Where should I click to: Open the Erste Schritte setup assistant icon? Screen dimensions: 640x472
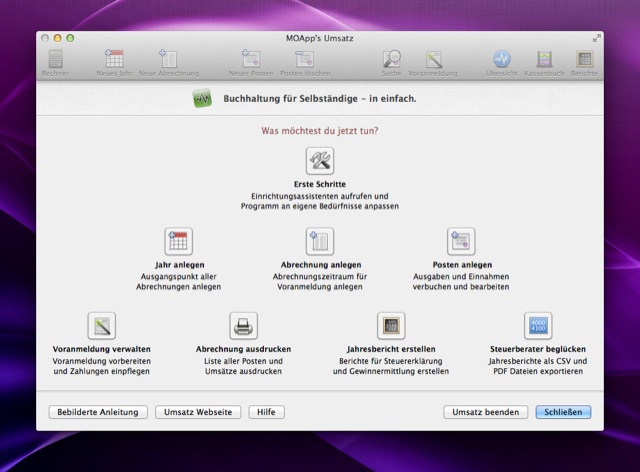319,161
